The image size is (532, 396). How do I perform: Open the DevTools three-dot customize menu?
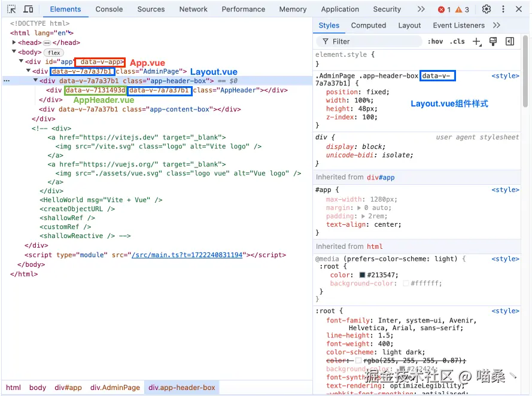click(x=503, y=9)
